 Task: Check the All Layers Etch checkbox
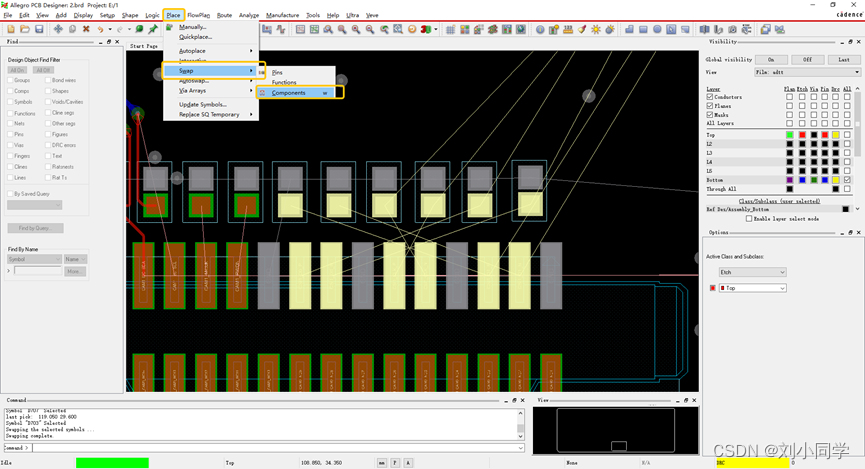click(x=802, y=123)
